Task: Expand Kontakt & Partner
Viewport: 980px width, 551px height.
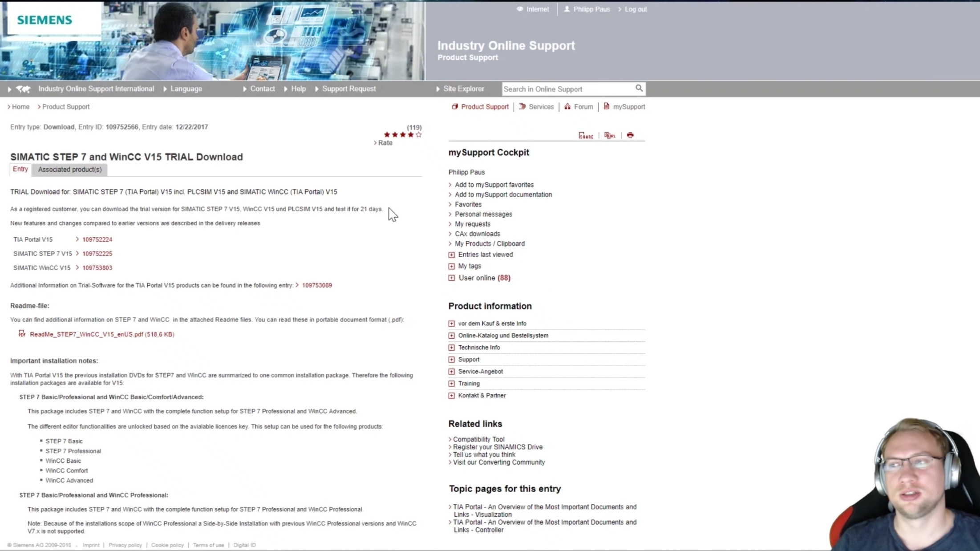Action: click(451, 396)
